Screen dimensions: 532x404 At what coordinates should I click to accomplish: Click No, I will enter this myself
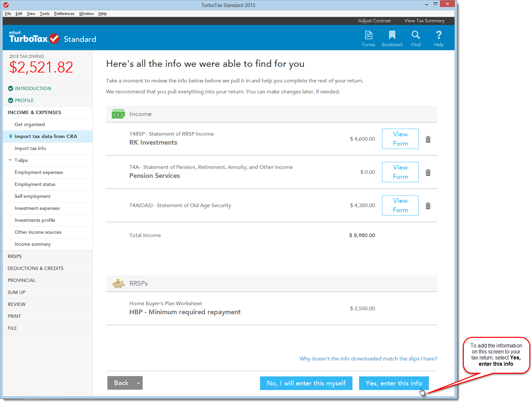306,383
